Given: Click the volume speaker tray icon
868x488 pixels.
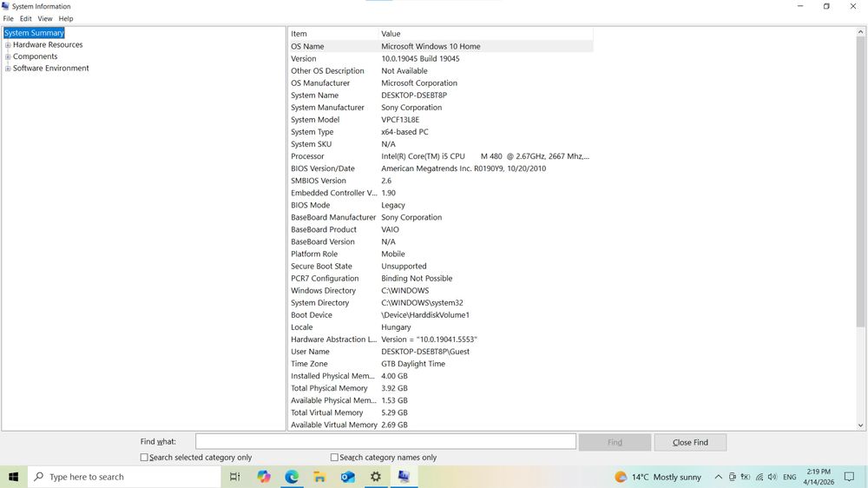Looking at the screenshot, I should (773, 477).
